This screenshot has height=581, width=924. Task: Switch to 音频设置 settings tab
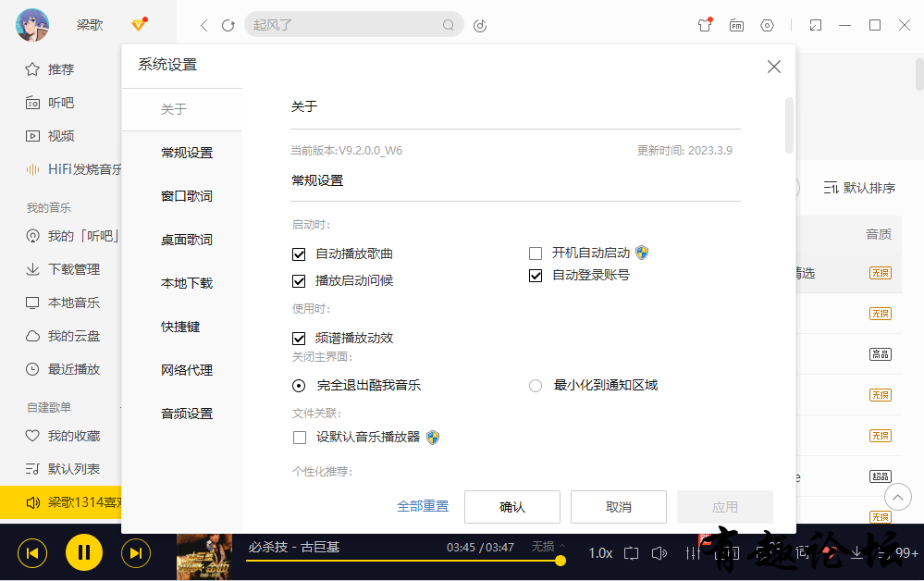187,414
